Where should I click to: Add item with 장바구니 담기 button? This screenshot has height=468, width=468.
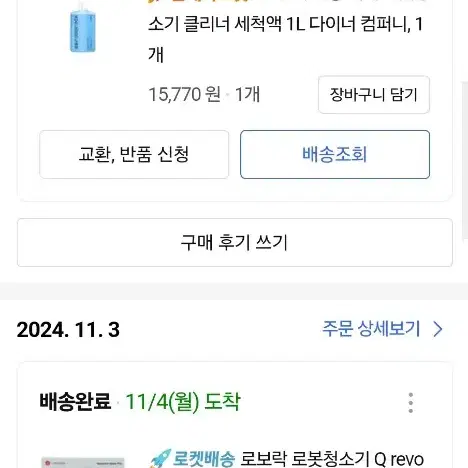(374, 95)
